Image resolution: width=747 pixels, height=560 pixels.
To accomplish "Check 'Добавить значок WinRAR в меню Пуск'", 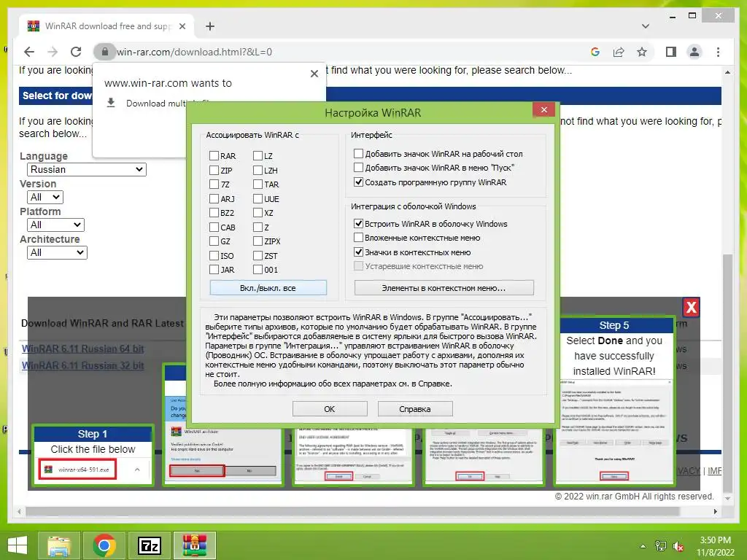I will (x=358, y=168).
